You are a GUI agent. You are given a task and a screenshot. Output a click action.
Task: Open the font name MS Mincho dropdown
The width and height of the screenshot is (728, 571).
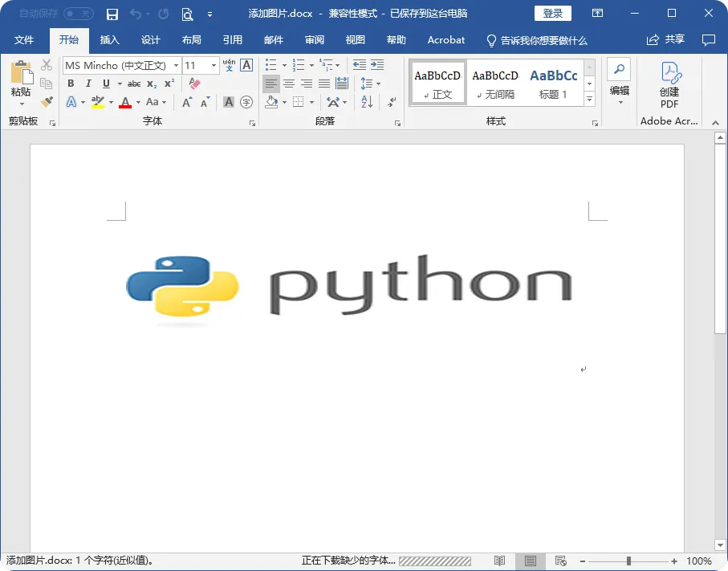pos(176,66)
